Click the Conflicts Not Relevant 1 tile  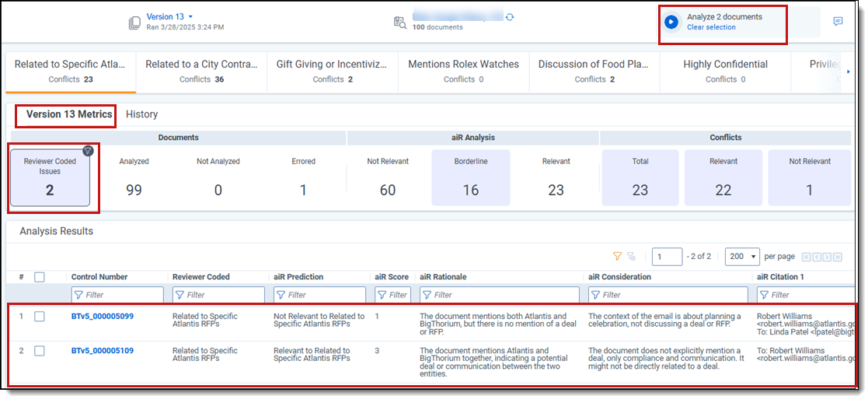[810, 177]
